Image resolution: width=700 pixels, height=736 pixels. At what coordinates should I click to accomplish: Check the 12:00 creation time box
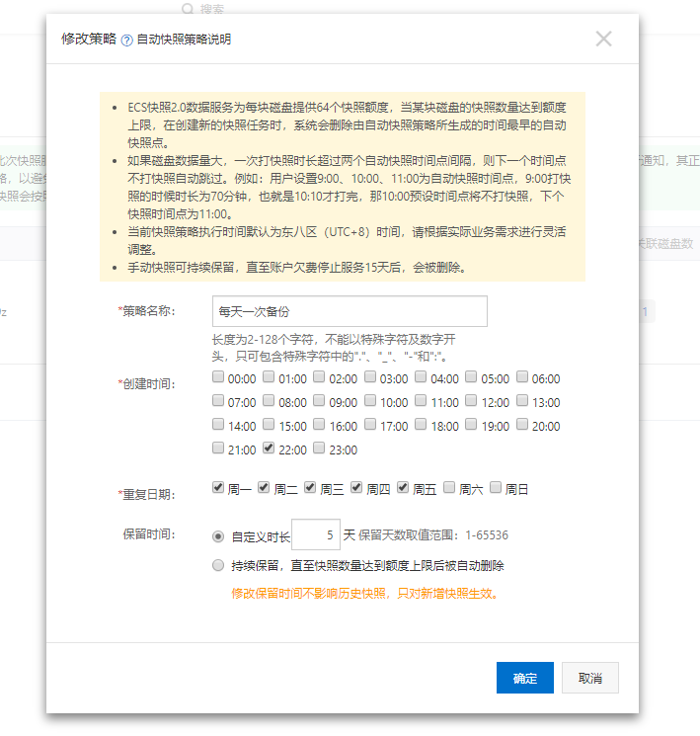pyautogui.click(x=471, y=400)
